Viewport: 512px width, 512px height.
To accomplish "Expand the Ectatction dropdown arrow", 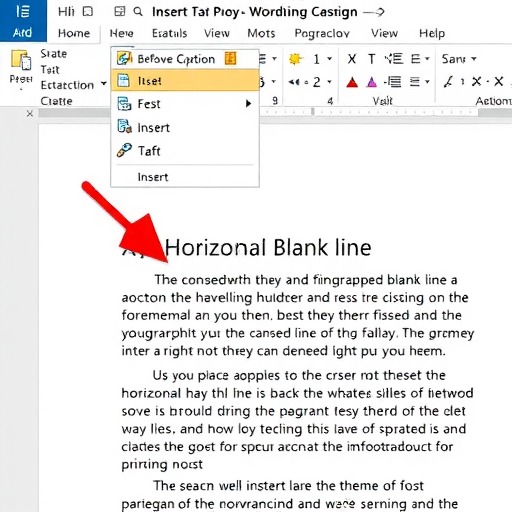I will [x=104, y=83].
